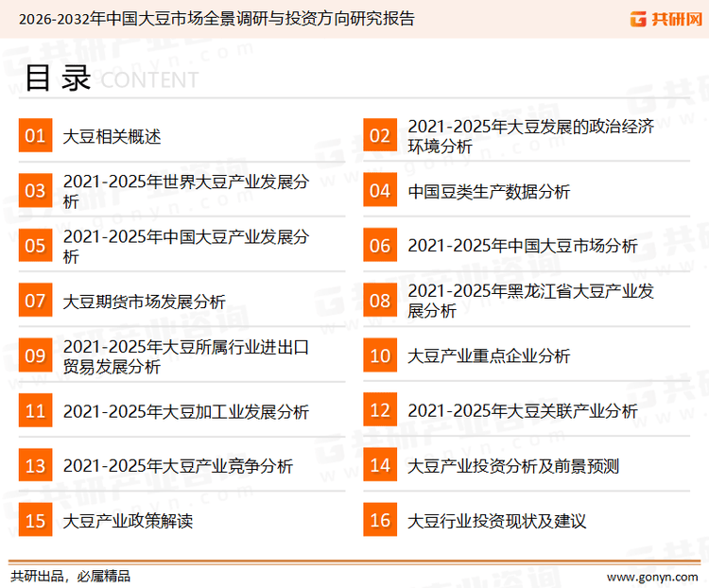The image size is (709, 588).
Task: Select the orange 16 chapter badge
Action: [380, 520]
